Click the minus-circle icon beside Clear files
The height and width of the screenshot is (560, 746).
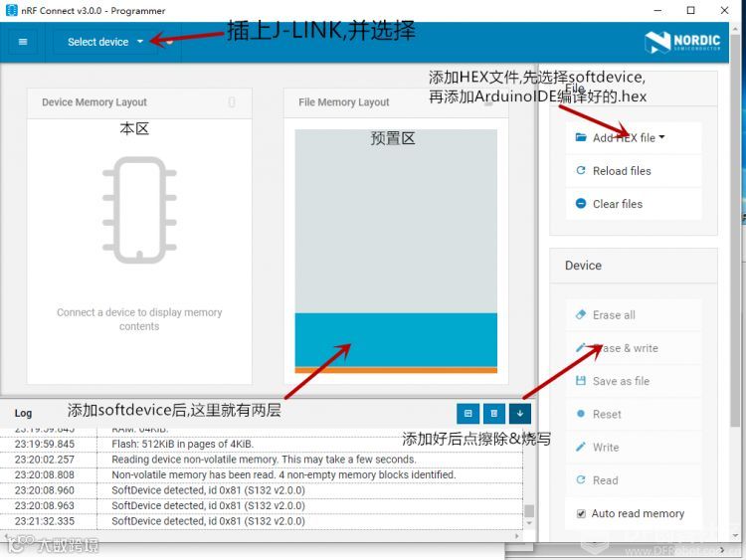[x=581, y=203]
